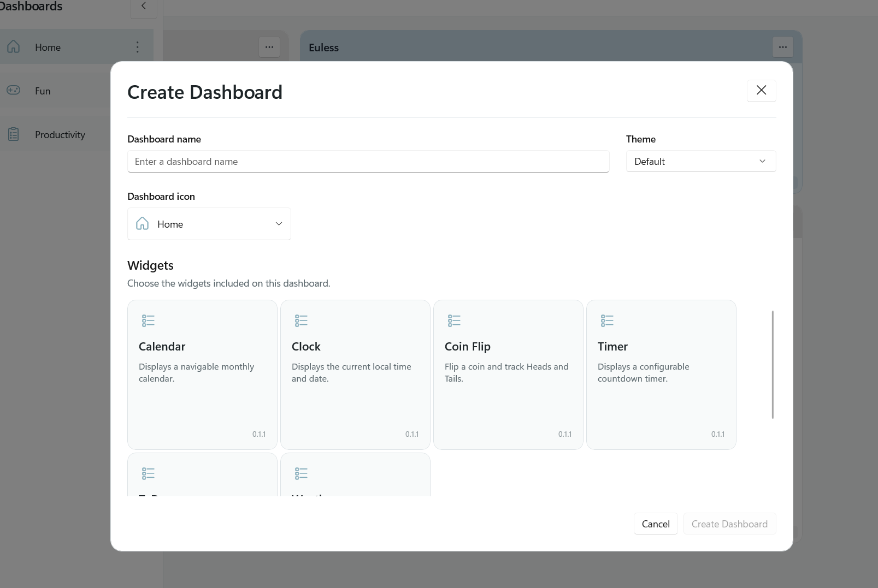
Task: Click the Productivity clipboard icon in sidebar
Action: click(x=14, y=134)
